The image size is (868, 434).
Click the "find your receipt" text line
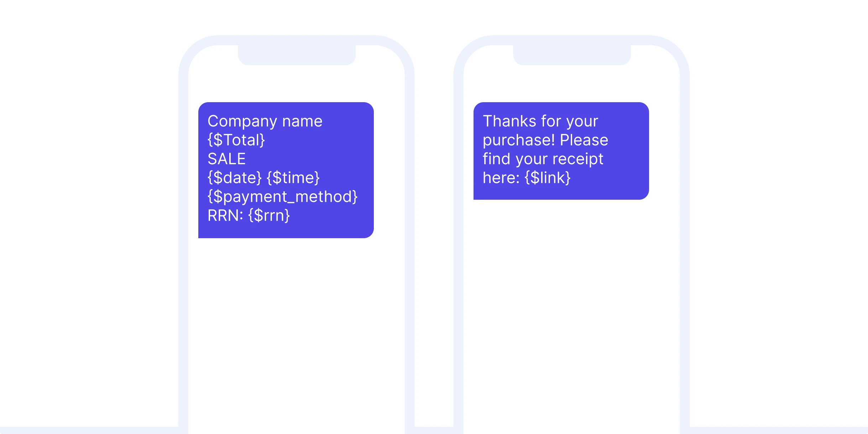point(543,159)
